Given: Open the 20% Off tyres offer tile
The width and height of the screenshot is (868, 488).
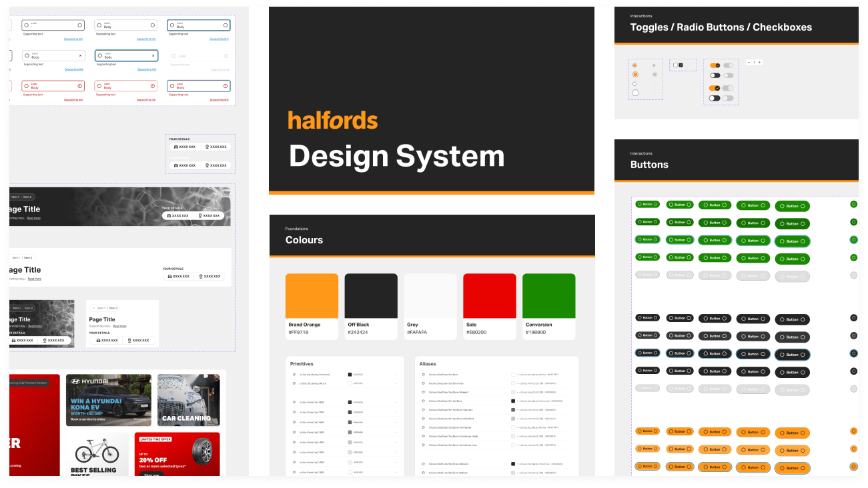Looking at the screenshot, I should click(x=177, y=455).
